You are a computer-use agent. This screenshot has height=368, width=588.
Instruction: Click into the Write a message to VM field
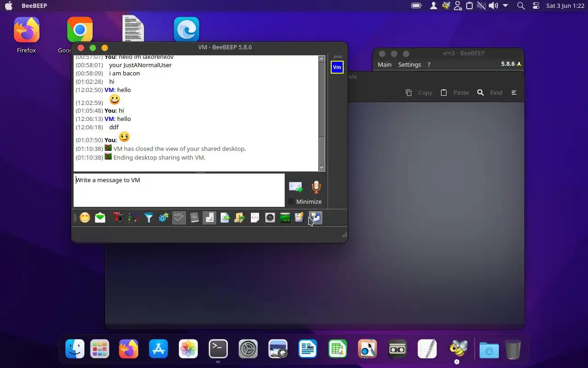[179, 190]
